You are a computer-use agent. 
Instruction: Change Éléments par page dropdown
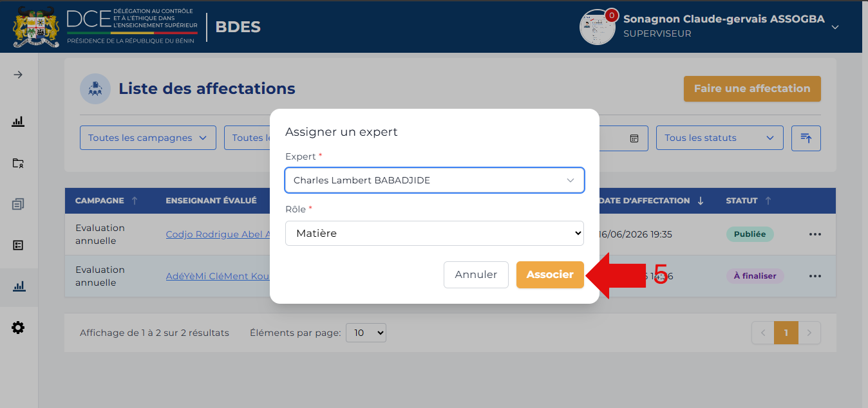click(x=366, y=333)
